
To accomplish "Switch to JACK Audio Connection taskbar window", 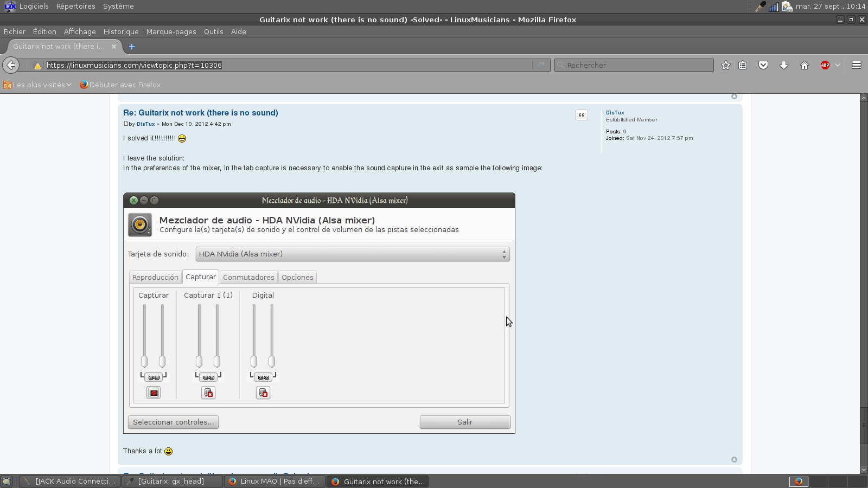I will pyautogui.click(x=69, y=481).
